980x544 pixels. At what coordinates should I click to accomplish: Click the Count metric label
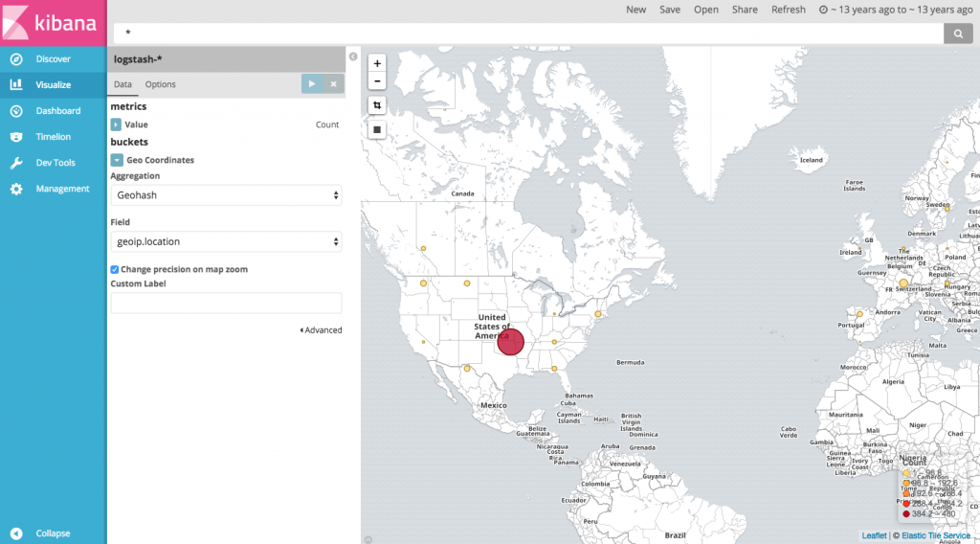coord(327,125)
